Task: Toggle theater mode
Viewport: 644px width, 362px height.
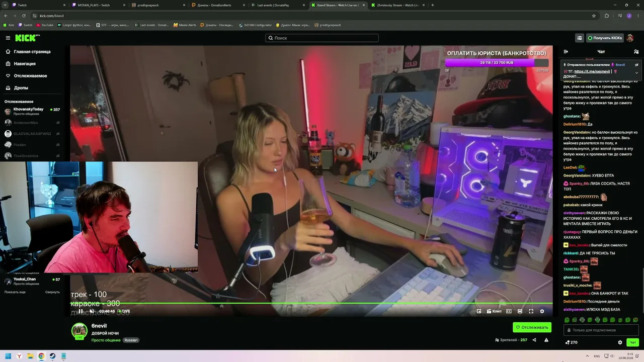Action: (520, 311)
